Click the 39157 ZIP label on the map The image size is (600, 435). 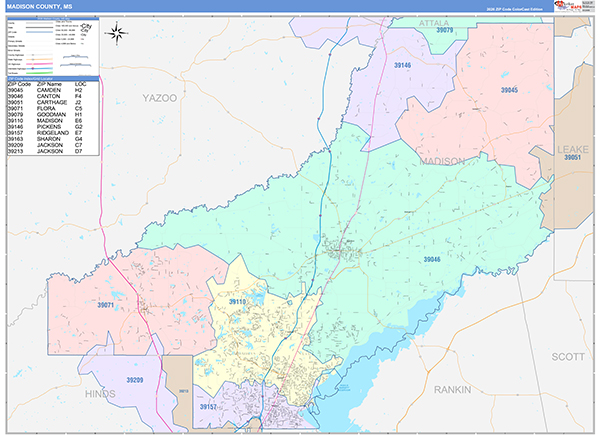tap(208, 407)
